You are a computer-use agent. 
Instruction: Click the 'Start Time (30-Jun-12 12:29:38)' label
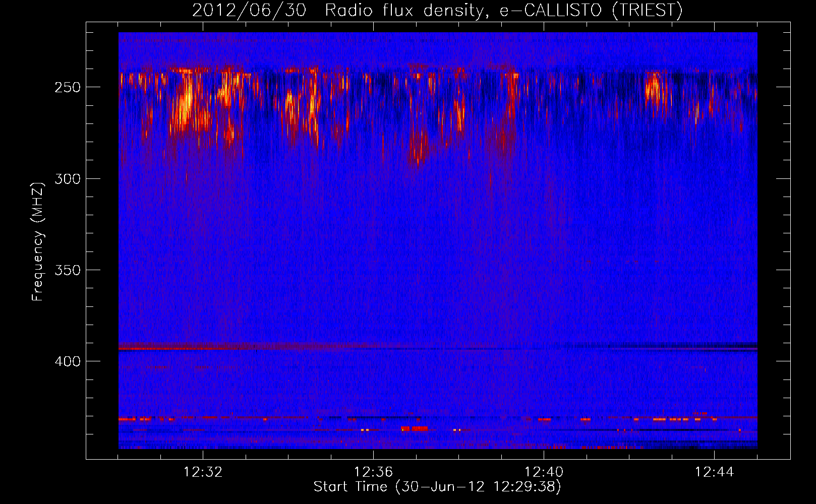pos(437,487)
